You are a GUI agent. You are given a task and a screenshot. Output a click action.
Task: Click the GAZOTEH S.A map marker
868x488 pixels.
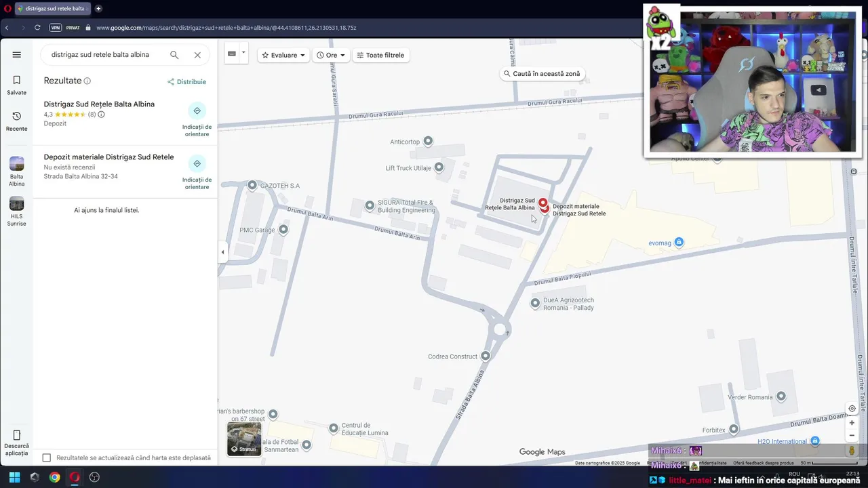click(x=252, y=185)
